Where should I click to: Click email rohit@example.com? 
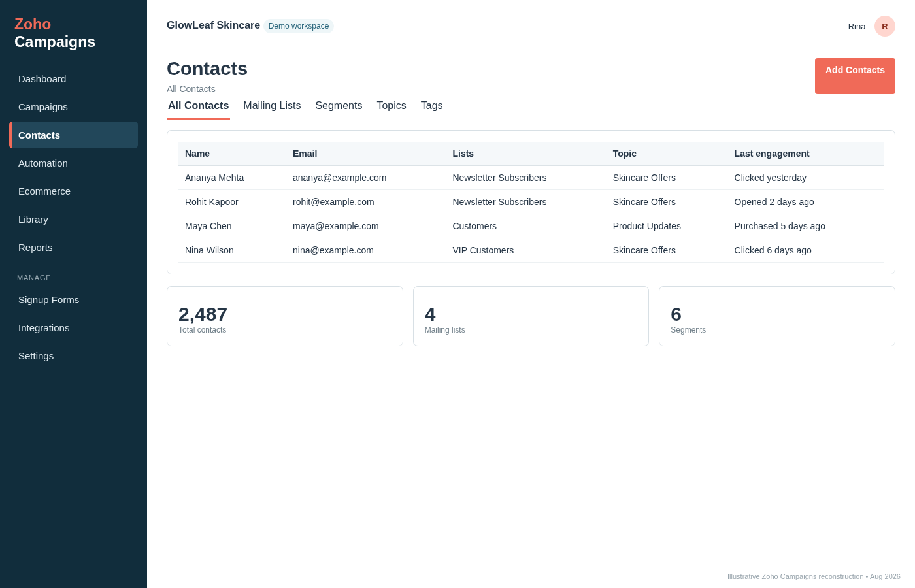point(333,202)
